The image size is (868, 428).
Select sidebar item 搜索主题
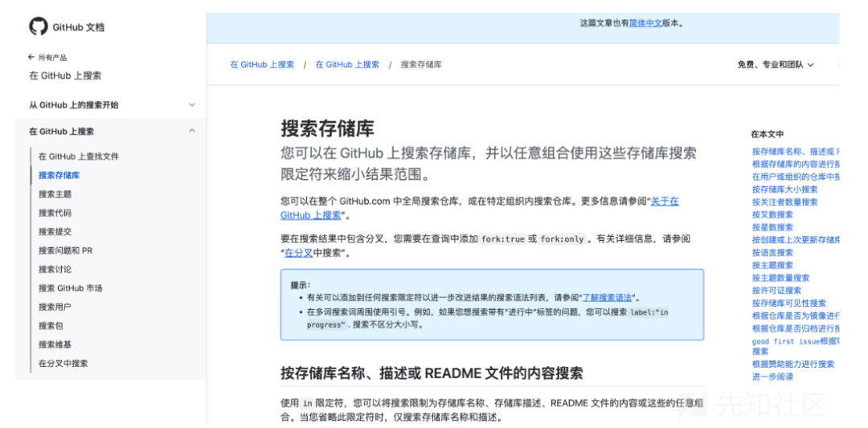[55, 194]
